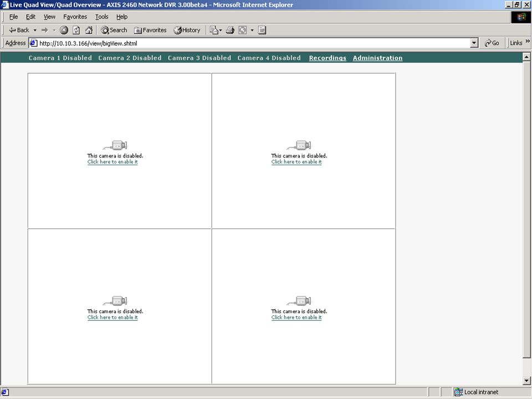This screenshot has width=532, height=399.
Task: Click the Camera 2 Disabled label
Action: (130, 58)
